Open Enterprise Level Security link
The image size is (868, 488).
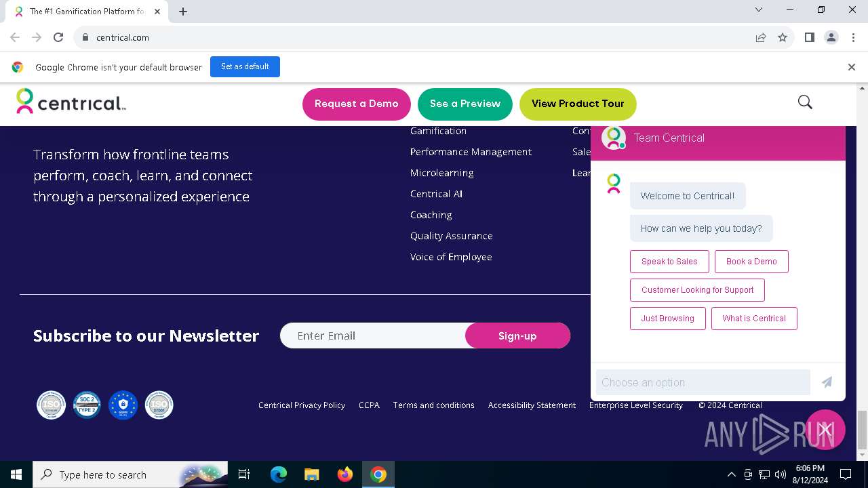coord(636,405)
